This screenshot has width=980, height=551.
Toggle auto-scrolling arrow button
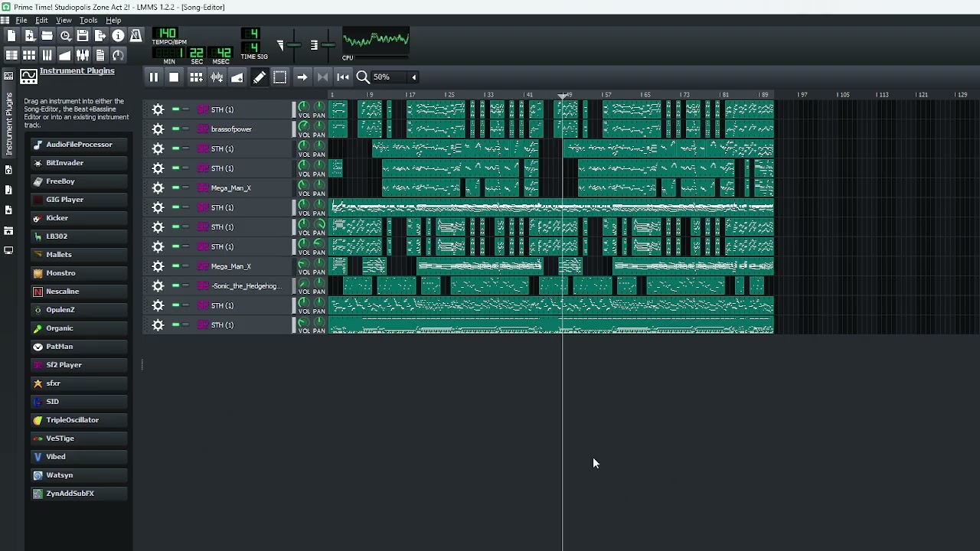302,77
